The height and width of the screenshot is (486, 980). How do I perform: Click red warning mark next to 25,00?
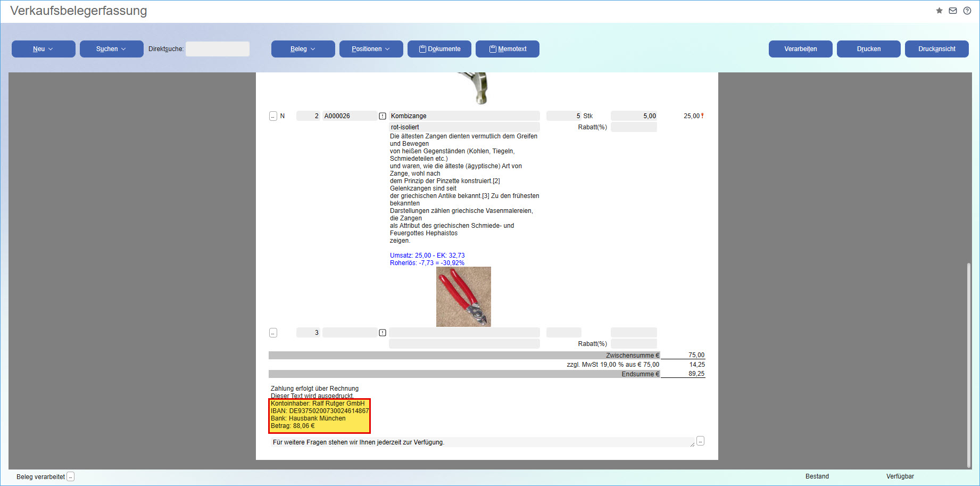[702, 116]
